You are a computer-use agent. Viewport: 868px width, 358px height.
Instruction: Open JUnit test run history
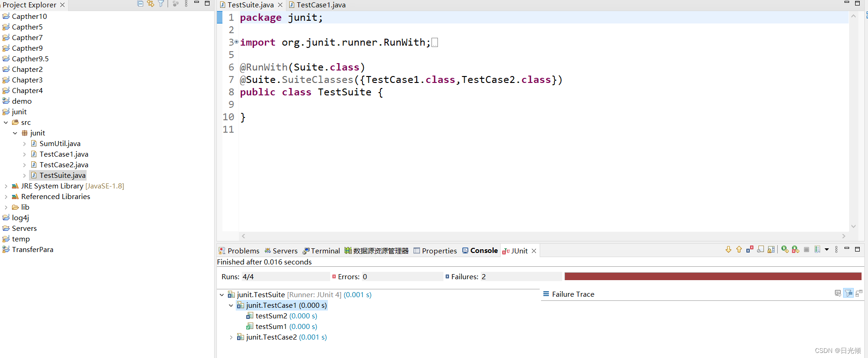pos(817,249)
